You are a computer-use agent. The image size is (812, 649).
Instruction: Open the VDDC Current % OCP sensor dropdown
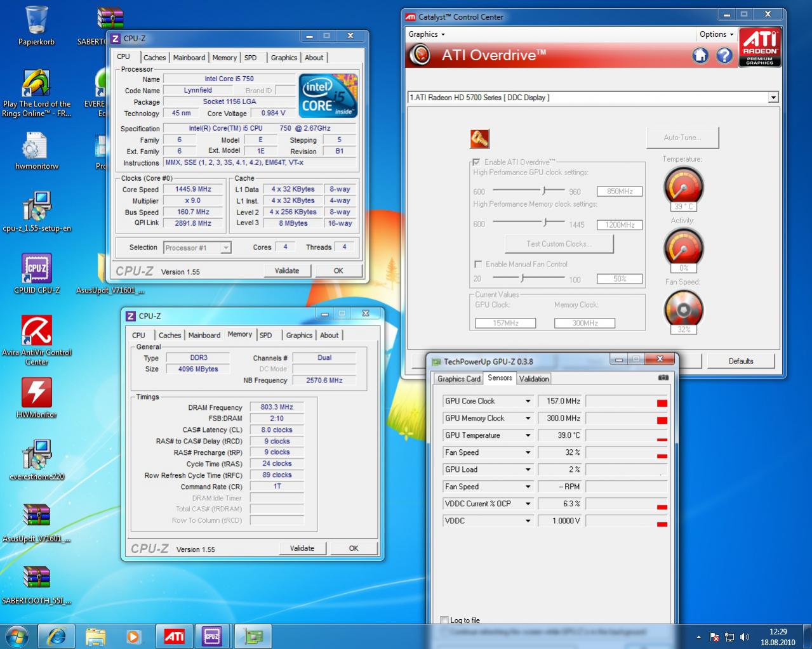tap(528, 504)
